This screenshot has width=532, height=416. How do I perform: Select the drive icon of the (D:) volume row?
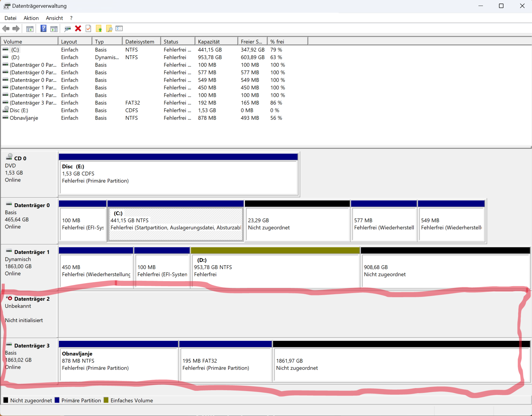tap(5, 57)
